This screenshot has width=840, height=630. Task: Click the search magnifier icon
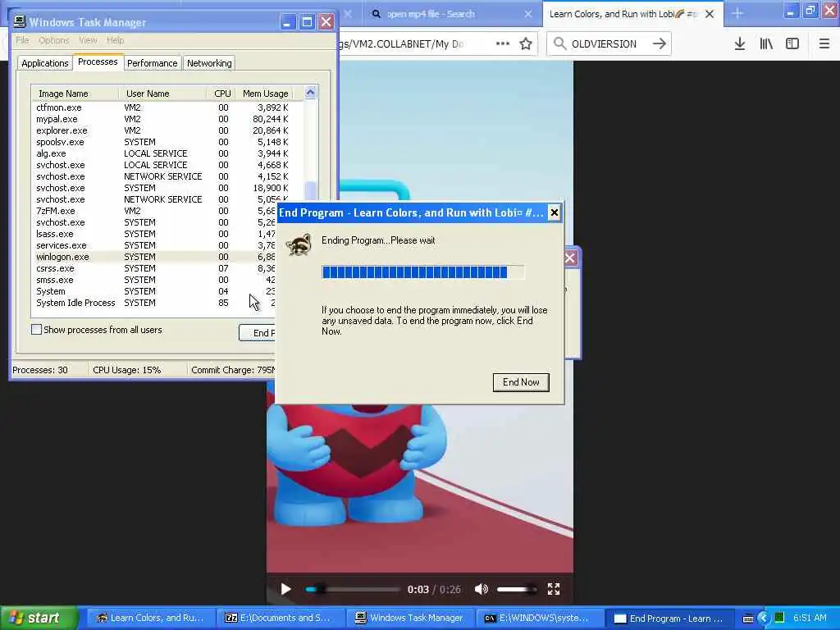(559, 44)
